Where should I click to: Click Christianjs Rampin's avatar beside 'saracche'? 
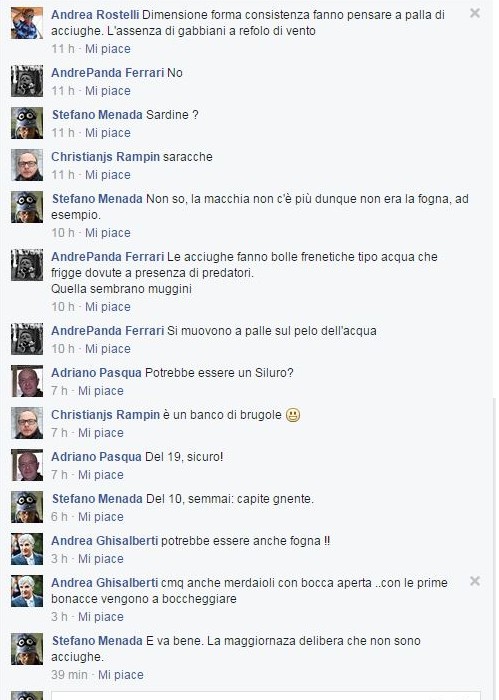tap(27, 165)
